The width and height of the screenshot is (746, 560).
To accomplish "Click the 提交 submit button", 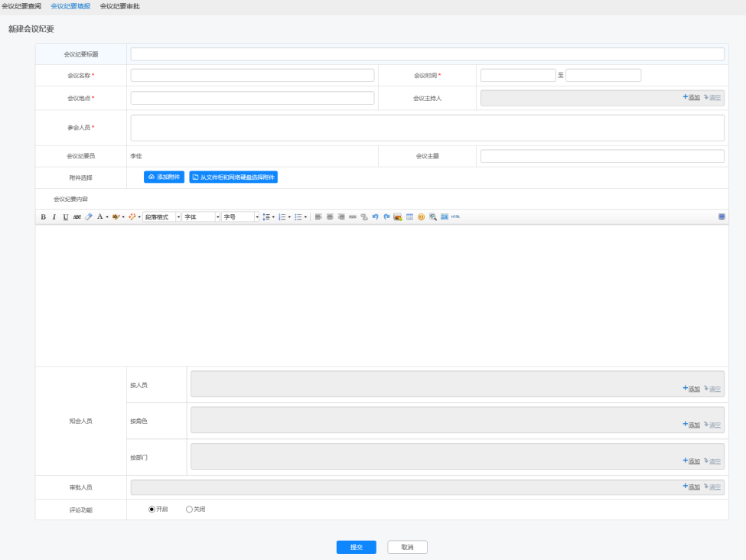I will (x=356, y=547).
